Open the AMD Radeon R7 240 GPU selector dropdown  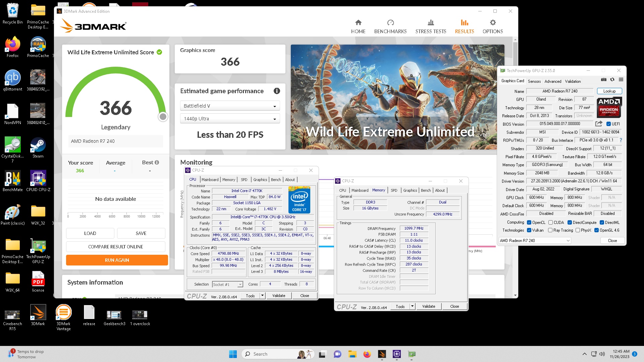tap(535, 241)
